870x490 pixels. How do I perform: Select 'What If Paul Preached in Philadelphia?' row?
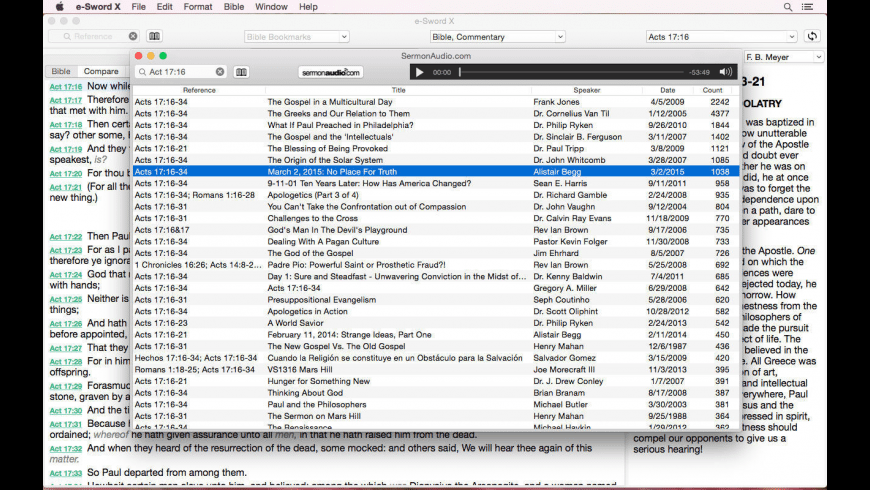(x=436, y=125)
